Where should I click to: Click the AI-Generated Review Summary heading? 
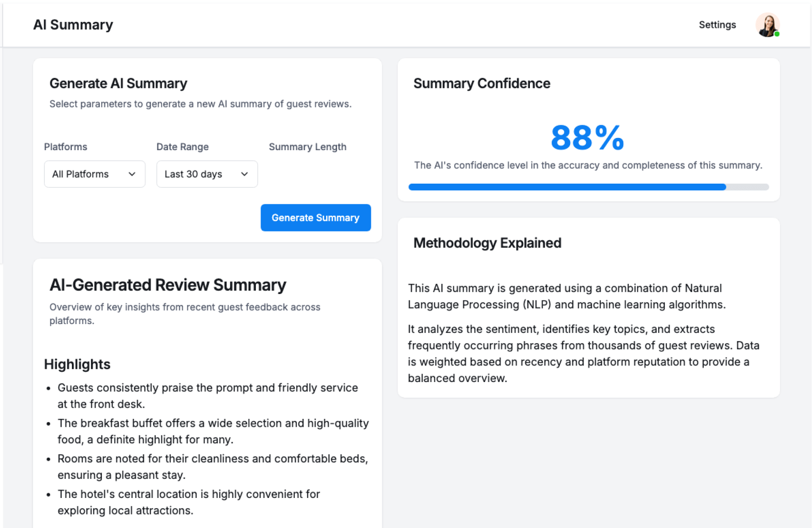(x=168, y=285)
